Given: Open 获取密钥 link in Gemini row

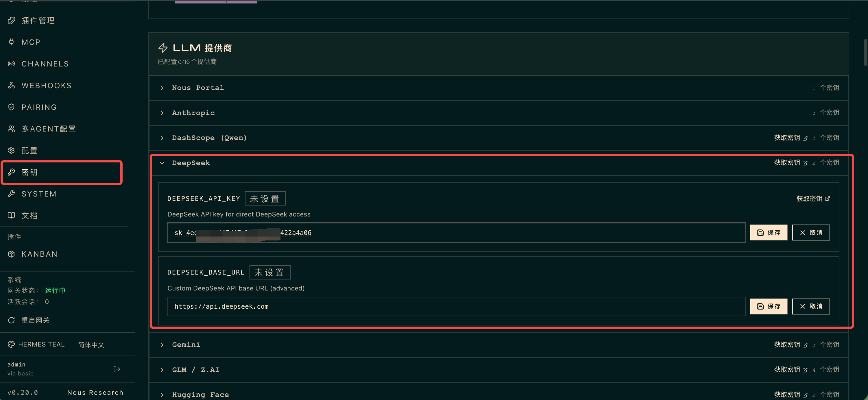Looking at the screenshot, I should coord(791,345).
